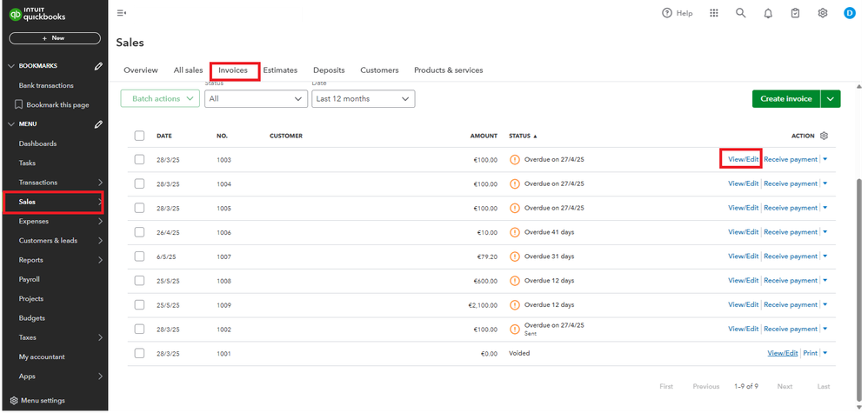Tick the checkbox for invoice 1008
Image resolution: width=868 pixels, height=413 pixels.
tap(139, 280)
